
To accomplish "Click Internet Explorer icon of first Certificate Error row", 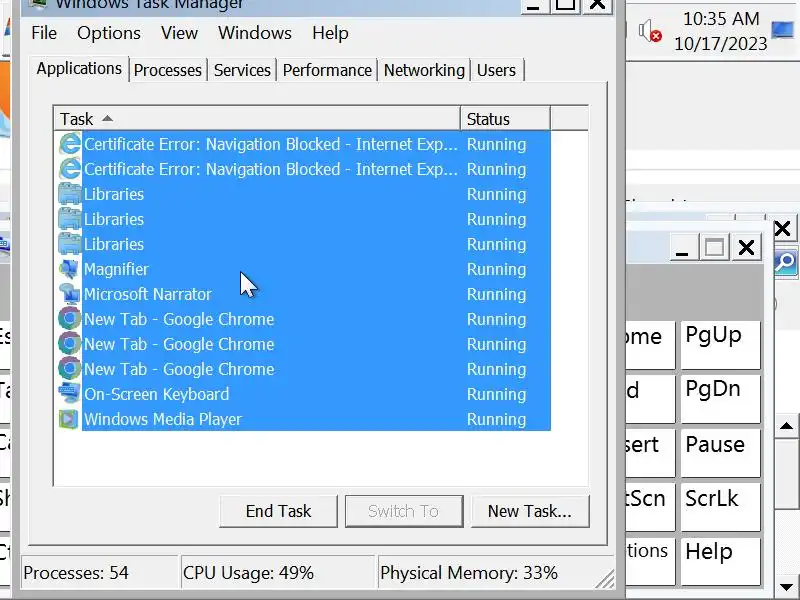I will (70, 144).
